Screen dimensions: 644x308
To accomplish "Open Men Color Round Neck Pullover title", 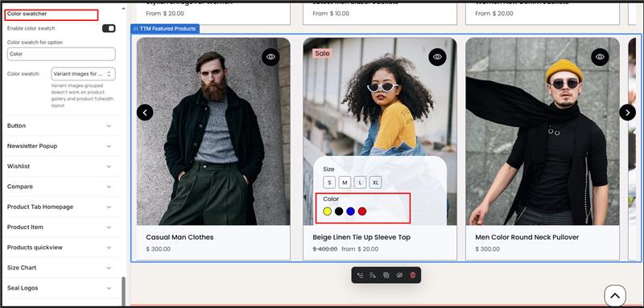I will click(x=527, y=237).
